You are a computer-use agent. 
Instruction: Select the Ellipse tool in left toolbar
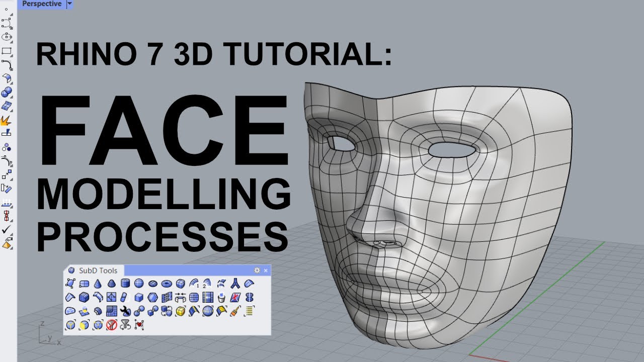(x=7, y=37)
